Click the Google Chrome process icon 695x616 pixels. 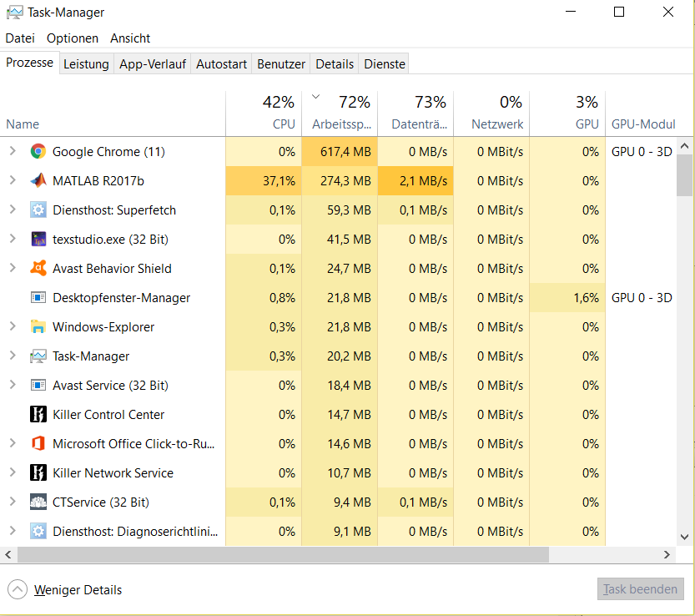[38, 152]
